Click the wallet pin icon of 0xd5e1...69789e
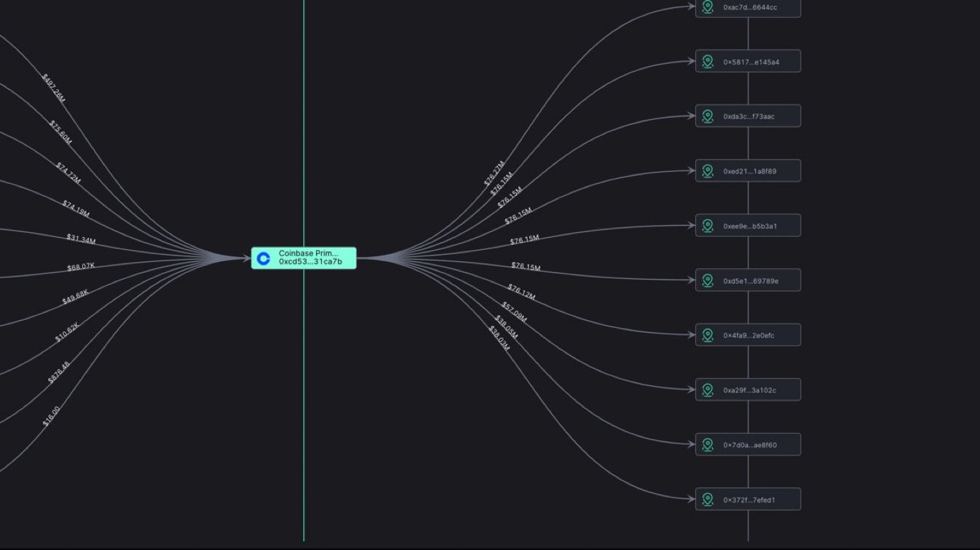This screenshot has height=550, width=980. coord(707,280)
